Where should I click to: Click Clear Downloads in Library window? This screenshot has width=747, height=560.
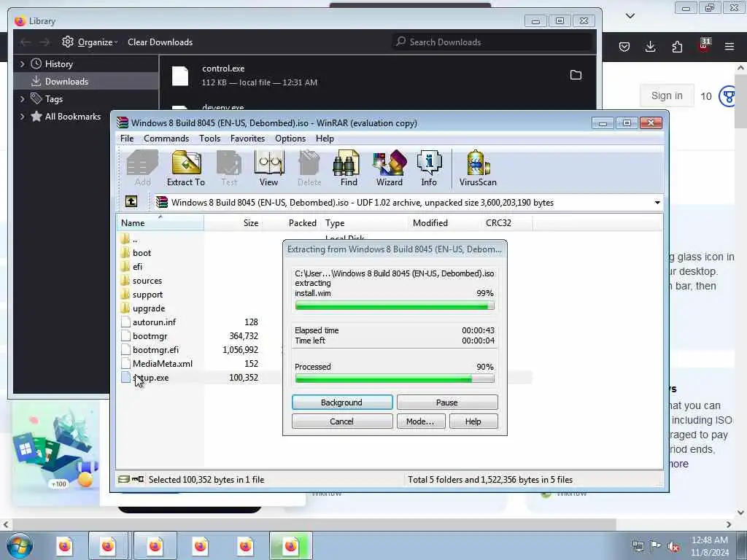click(160, 42)
